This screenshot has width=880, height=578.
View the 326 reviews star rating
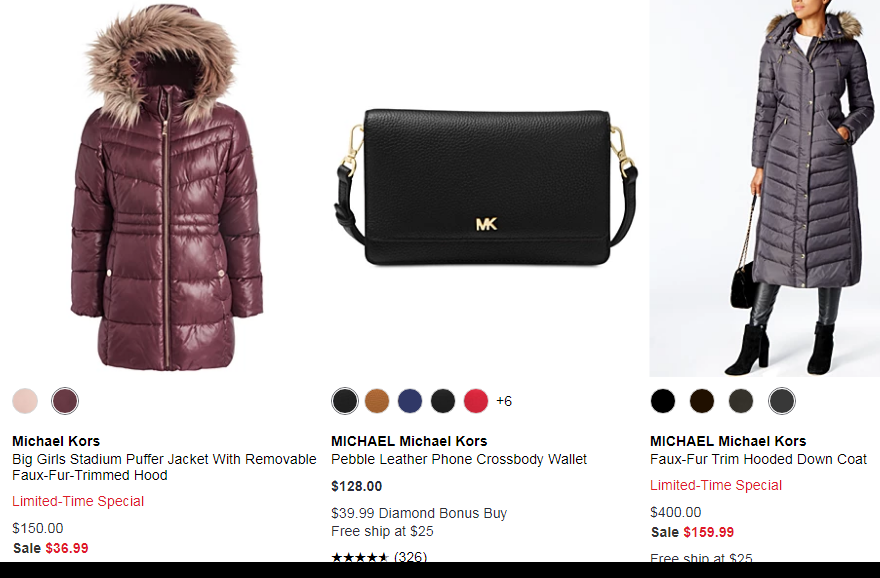tap(379, 556)
